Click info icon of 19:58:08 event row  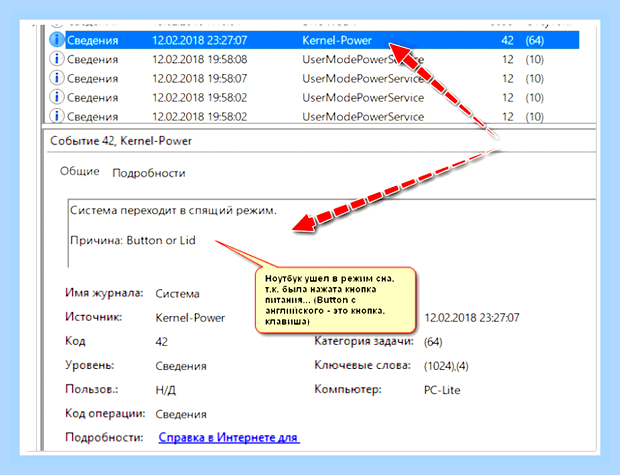(x=57, y=59)
